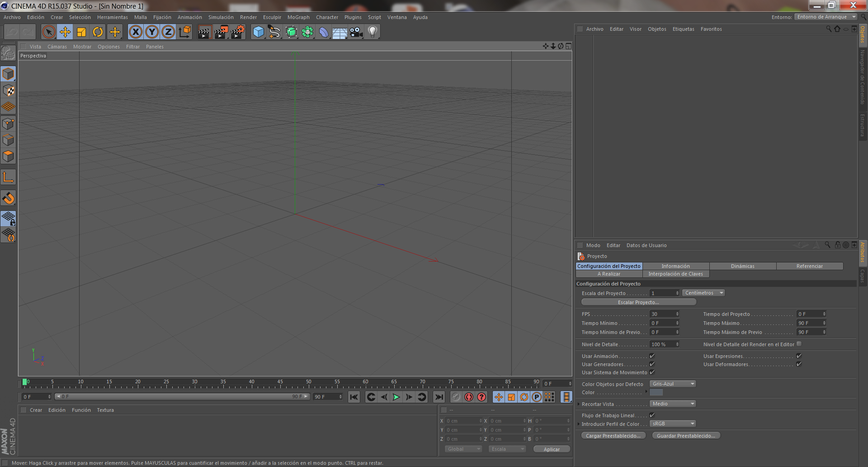Screen dimensions: 868x467
Task: Click the preview range slider bar
Action: coord(182,396)
